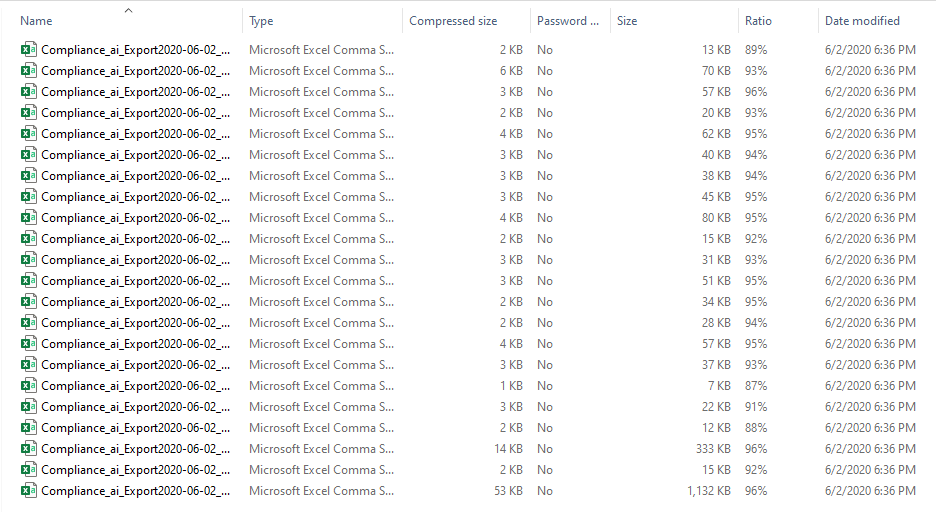Click the 88% ratio value
The height and width of the screenshot is (512, 936).
tap(756, 428)
